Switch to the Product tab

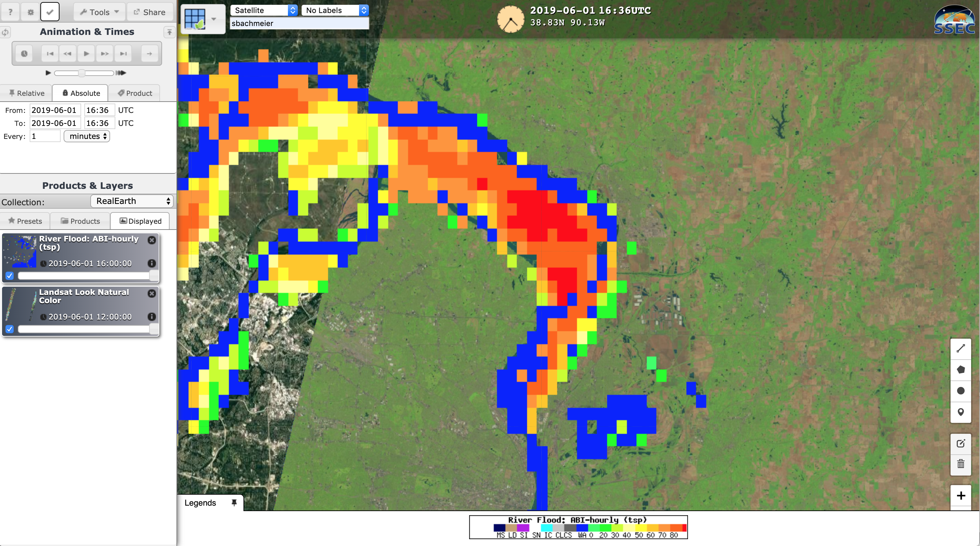tap(135, 93)
